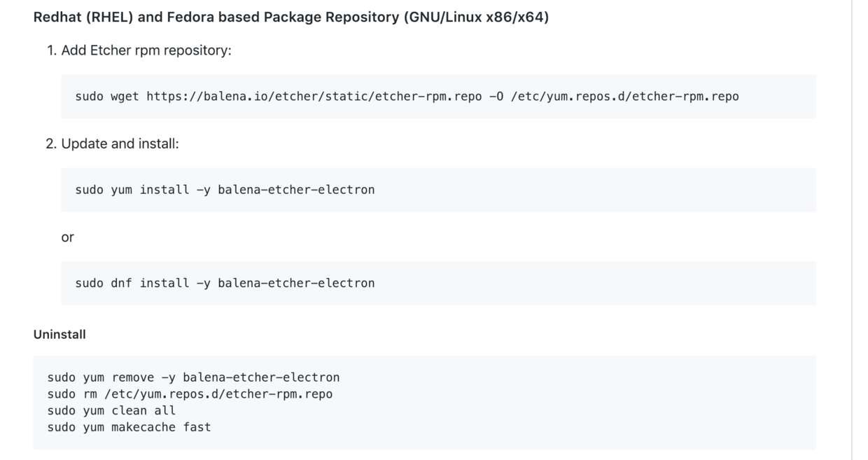Click the "or" text between install commands
The height and width of the screenshot is (460, 868).
(x=67, y=237)
